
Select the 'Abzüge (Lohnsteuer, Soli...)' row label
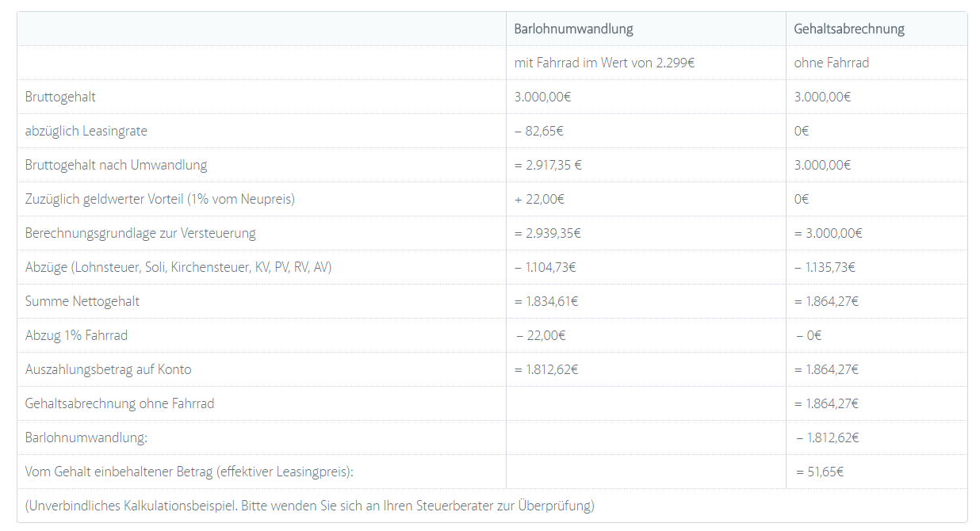coord(178,267)
